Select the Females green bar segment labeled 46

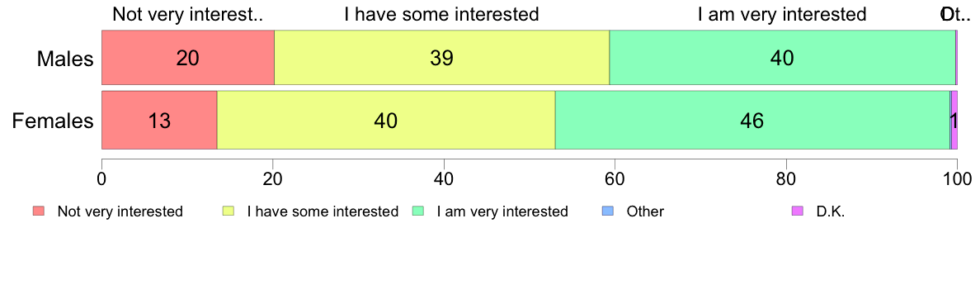point(752,120)
